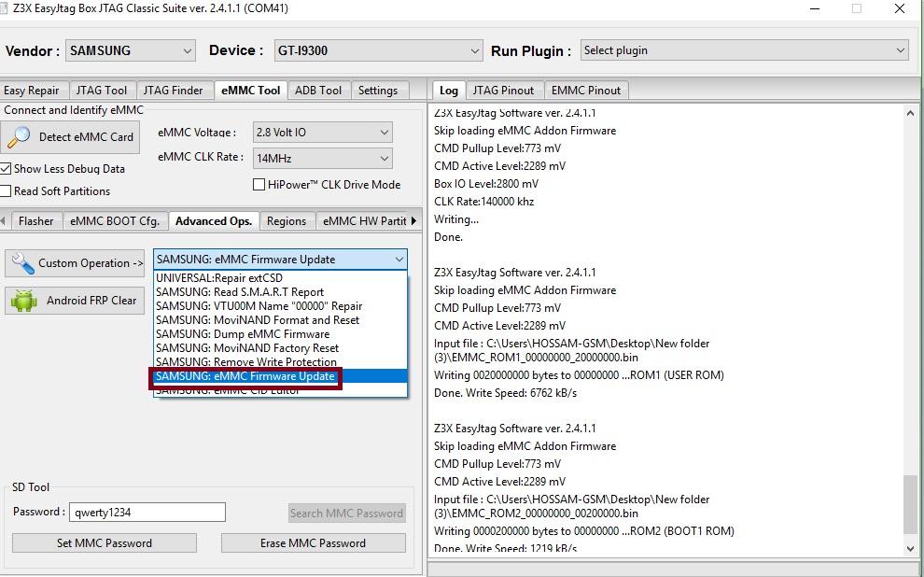Click log line containing "ROM2 (BOOT1 ROM)"
924x577 pixels.
click(x=584, y=531)
